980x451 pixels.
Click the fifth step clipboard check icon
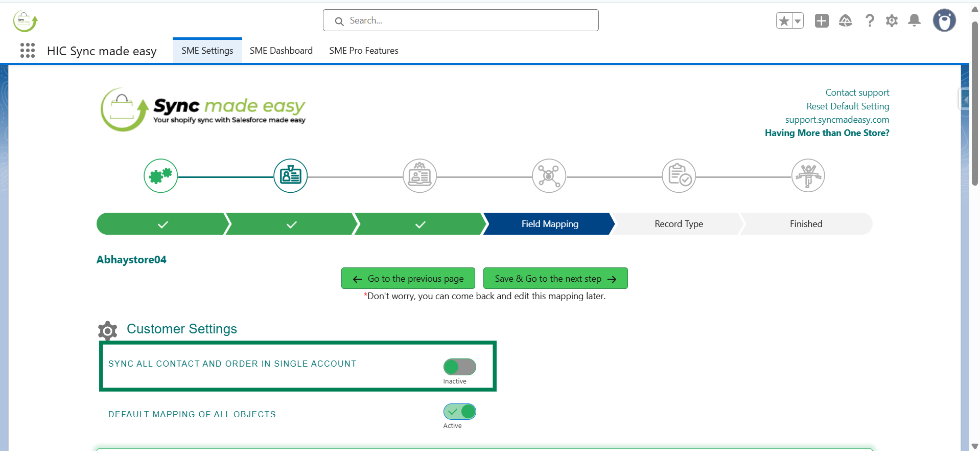coord(679,176)
